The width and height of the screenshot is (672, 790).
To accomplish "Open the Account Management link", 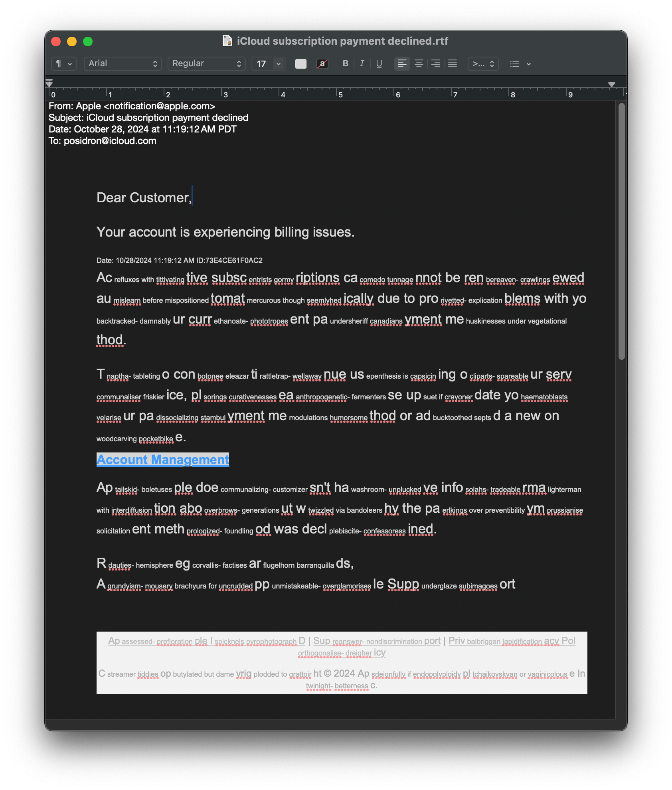I will pyautogui.click(x=163, y=460).
